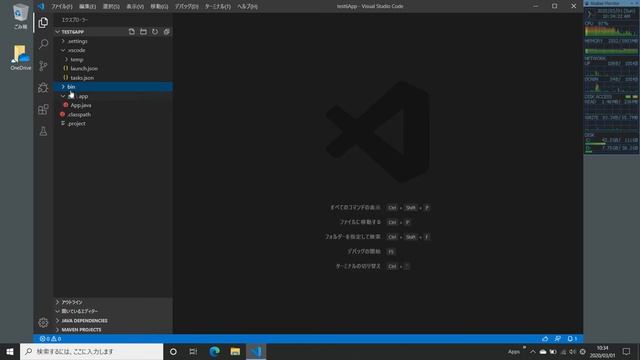Click the thumbs-up icon in the status bar
The image size is (640, 360).
(545, 339)
